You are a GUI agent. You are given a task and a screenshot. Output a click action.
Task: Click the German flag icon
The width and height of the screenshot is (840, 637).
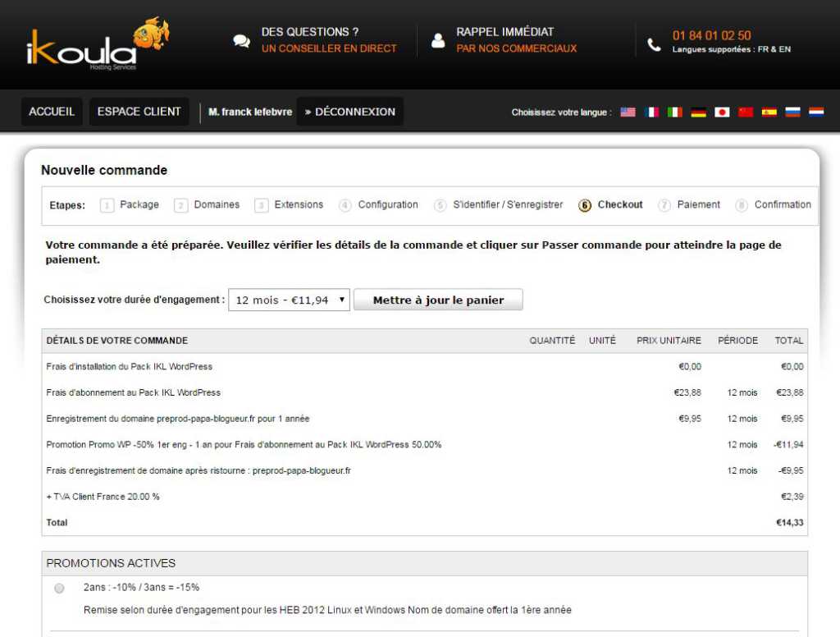[698, 112]
